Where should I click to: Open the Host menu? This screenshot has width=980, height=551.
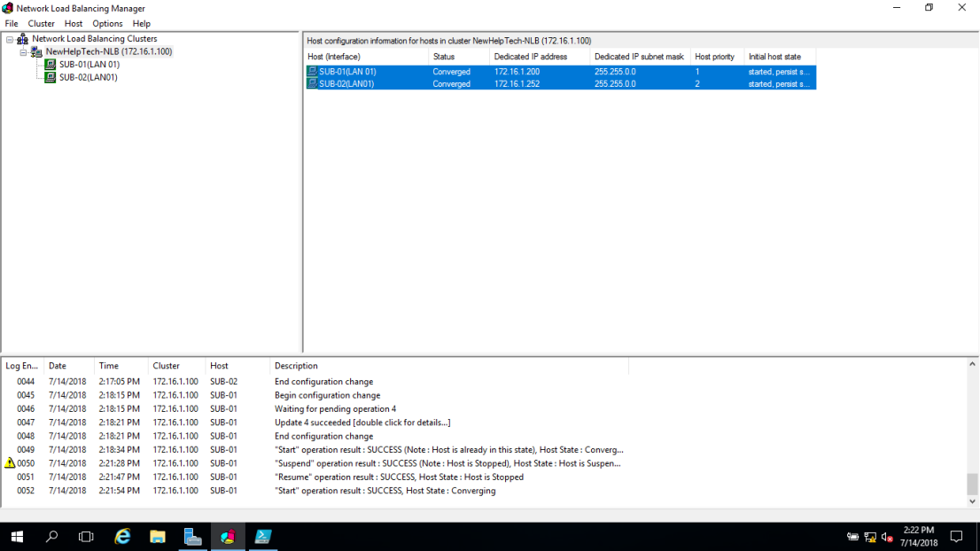(74, 24)
